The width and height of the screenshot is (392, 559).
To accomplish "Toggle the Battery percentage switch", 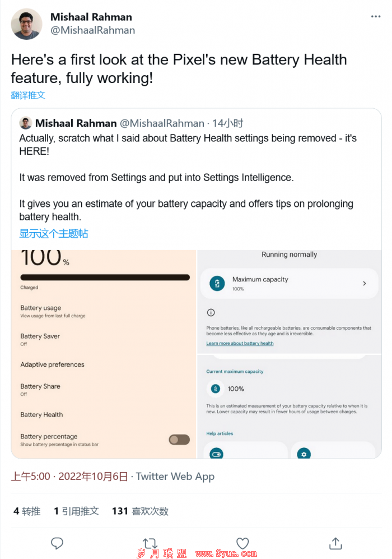I will 179,440.
